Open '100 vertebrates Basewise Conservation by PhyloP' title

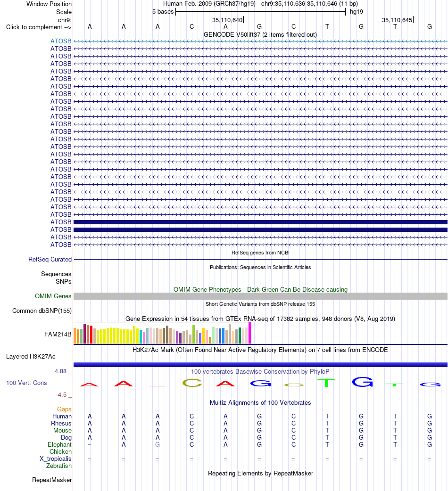pos(260,371)
